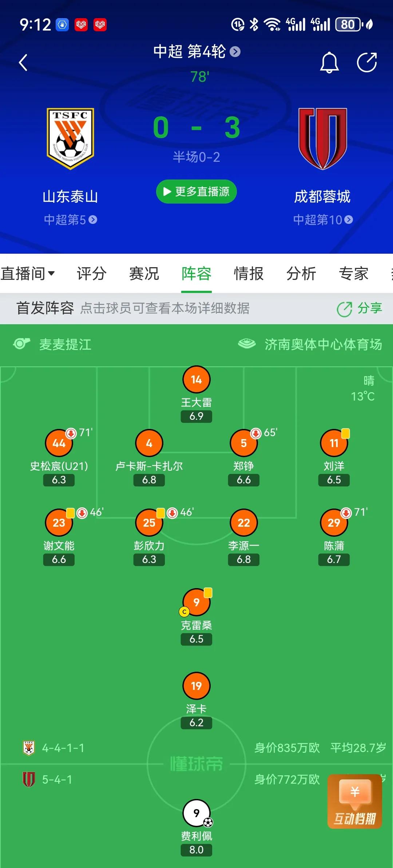Expand 中超 第4轮 round chevron

tap(235, 52)
